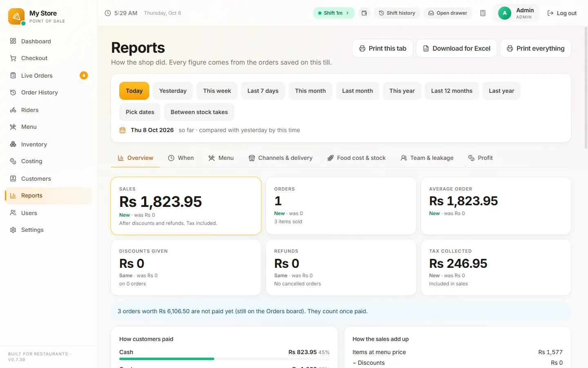
Task: Go to Checkout in the sidebar
Action: tap(49, 58)
